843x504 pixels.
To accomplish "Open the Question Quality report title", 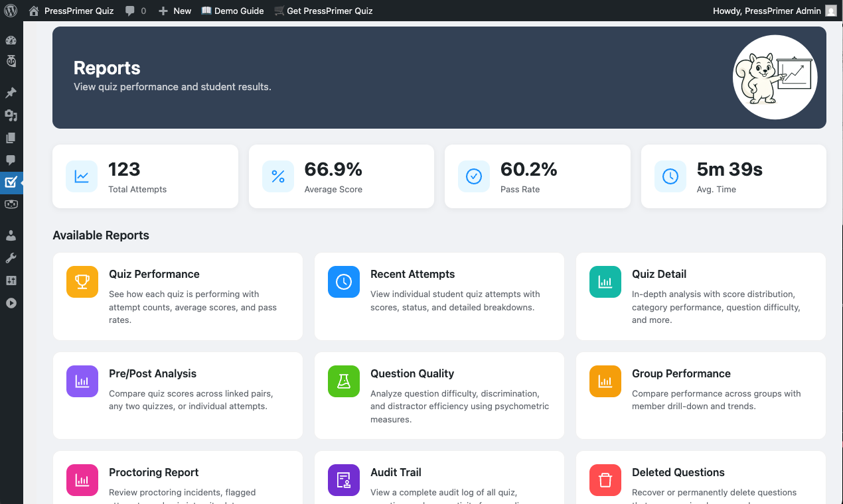I will (x=412, y=374).
